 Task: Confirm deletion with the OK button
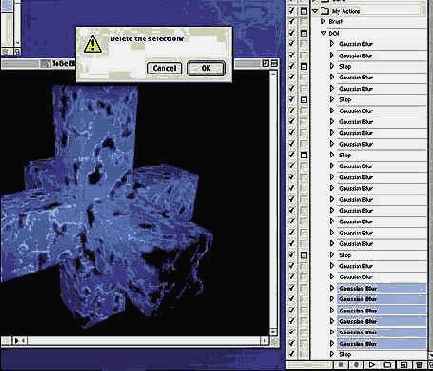point(206,68)
